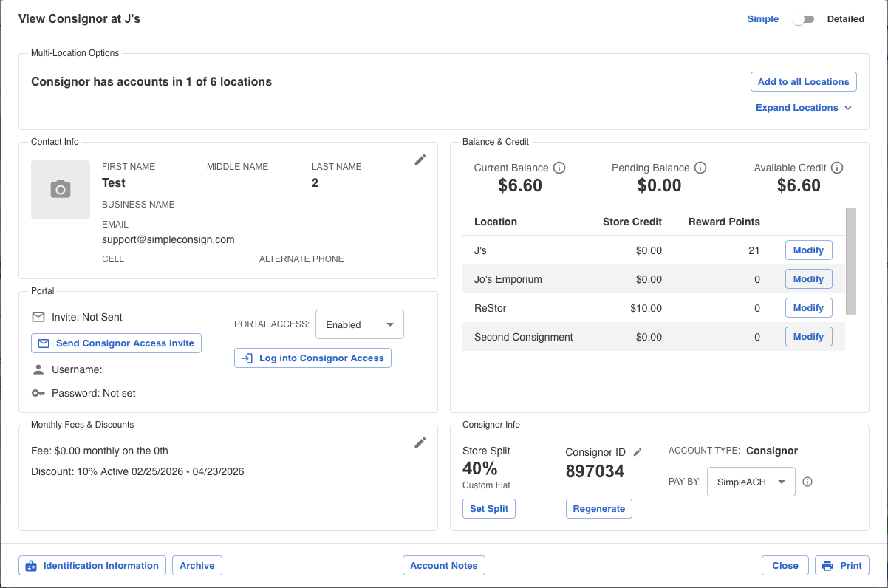Click the Location column header
The image size is (888, 588).
(x=496, y=222)
